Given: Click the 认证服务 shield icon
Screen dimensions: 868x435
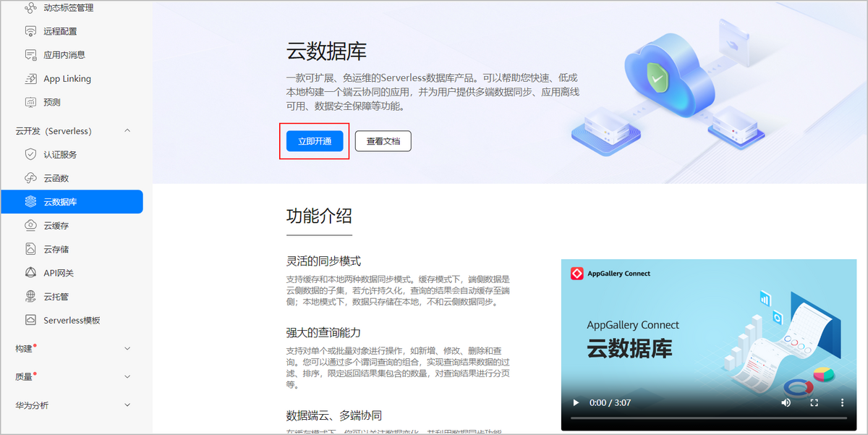Looking at the screenshot, I should 30,154.
